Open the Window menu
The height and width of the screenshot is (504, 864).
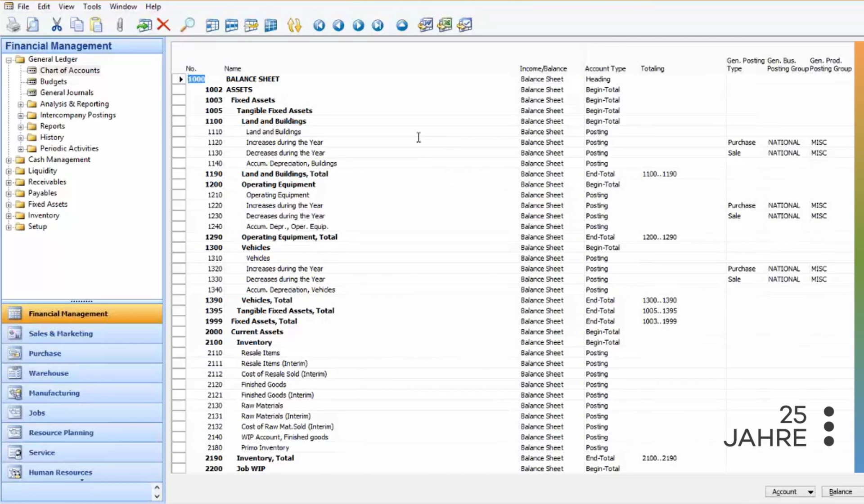pos(123,6)
